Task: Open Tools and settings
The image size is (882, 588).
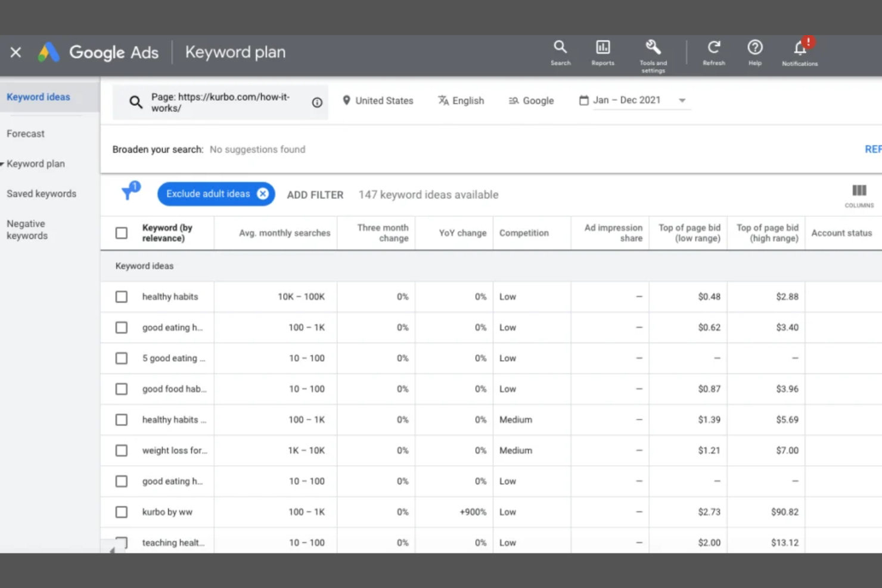Action: [653, 46]
